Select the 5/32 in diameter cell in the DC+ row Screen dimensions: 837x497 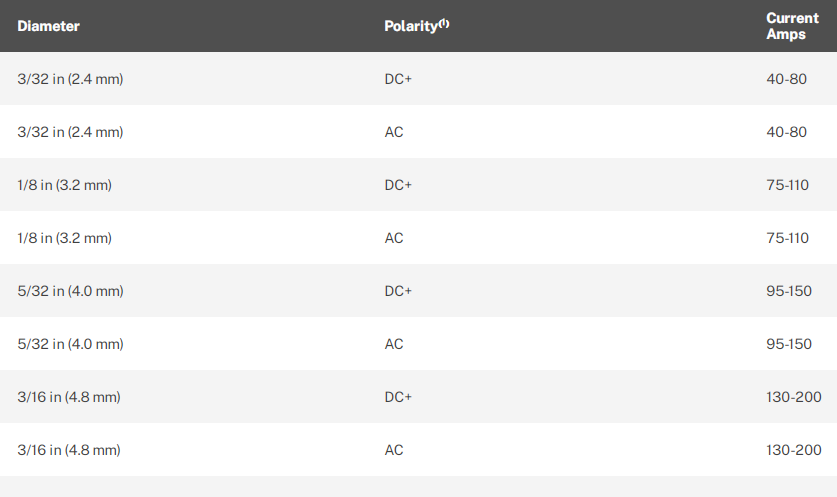click(70, 291)
